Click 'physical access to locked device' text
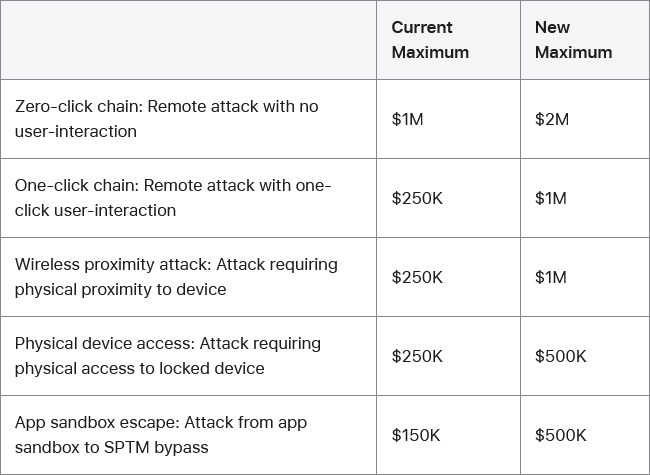 coord(139,368)
